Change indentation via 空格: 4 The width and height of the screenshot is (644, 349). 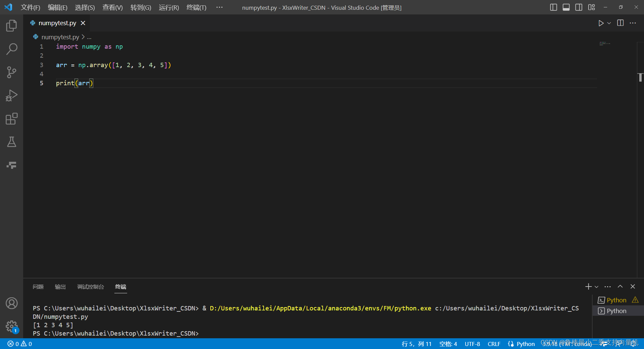[448, 344]
